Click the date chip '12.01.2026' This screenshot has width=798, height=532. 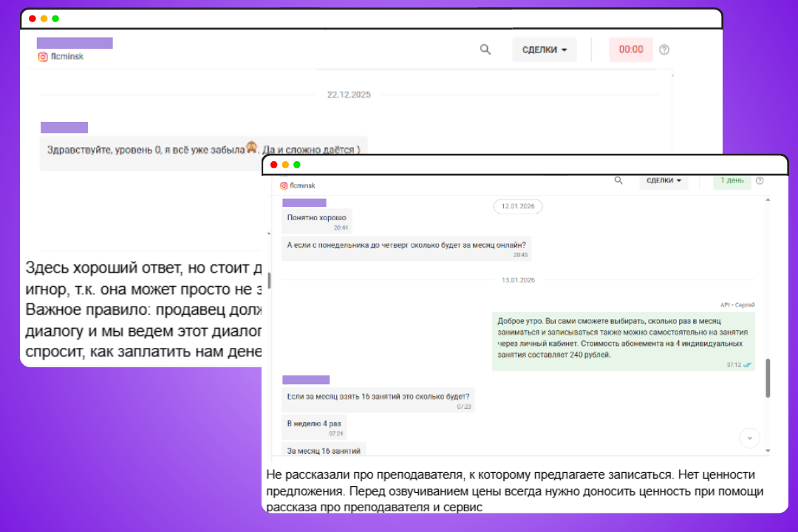pyautogui.click(x=517, y=206)
